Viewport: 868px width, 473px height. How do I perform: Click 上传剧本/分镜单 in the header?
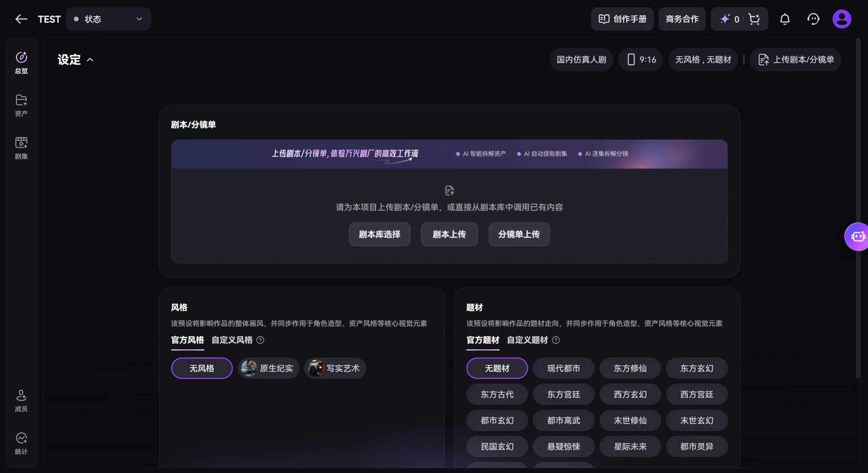[x=795, y=60]
